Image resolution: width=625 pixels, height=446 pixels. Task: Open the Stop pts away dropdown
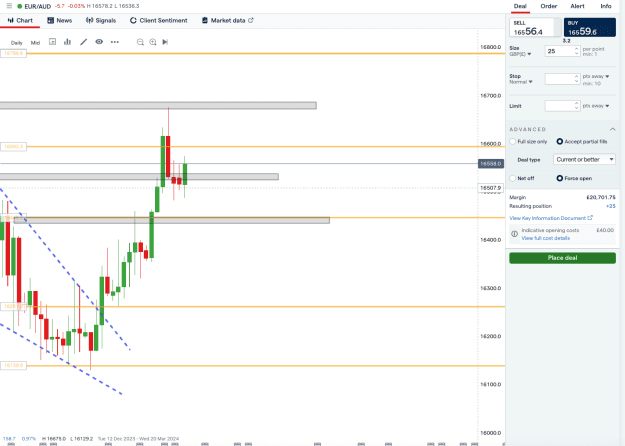pyautogui.click(x=596, y=76)
